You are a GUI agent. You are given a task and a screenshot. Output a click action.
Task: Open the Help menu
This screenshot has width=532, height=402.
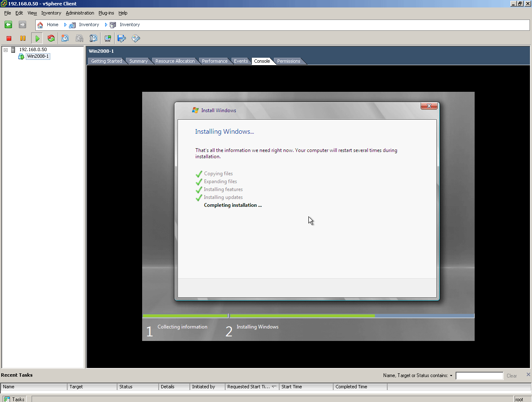pos(123,13)
